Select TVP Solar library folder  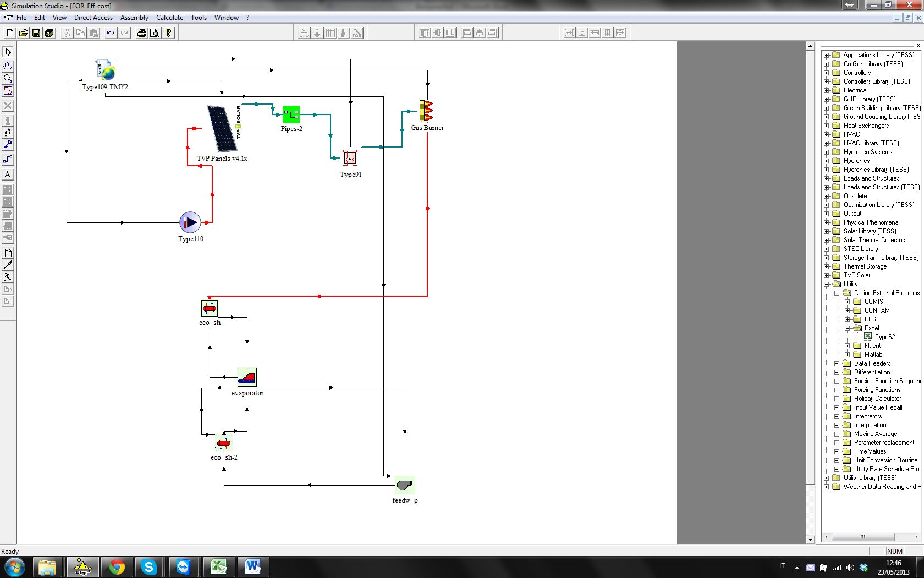pos(857,275)
